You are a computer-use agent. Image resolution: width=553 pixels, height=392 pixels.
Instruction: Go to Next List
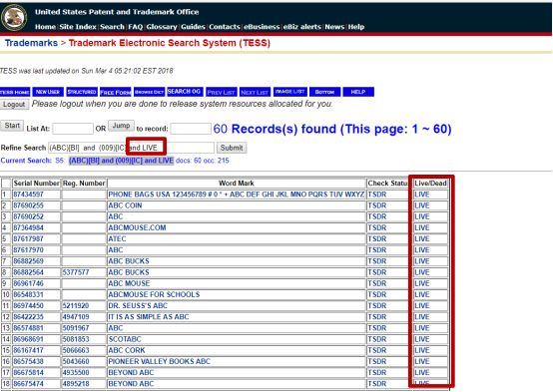tap(255, 92)
